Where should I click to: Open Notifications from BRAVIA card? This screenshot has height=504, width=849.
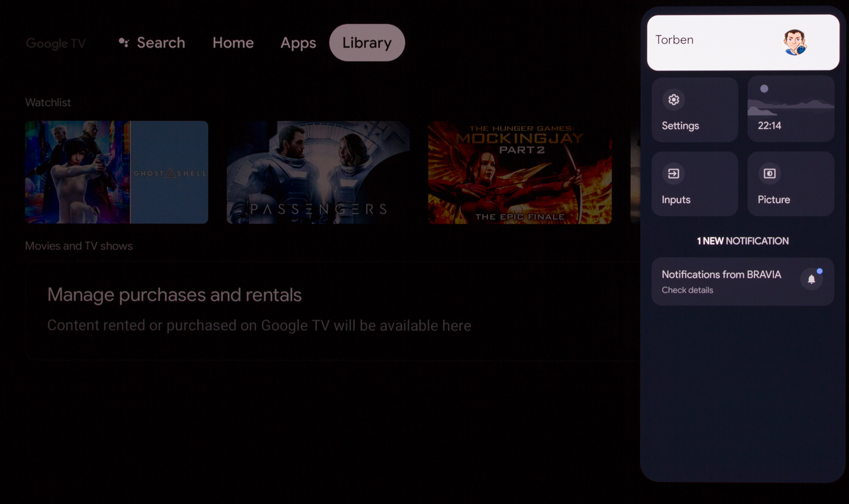click(x=743, y=282)
